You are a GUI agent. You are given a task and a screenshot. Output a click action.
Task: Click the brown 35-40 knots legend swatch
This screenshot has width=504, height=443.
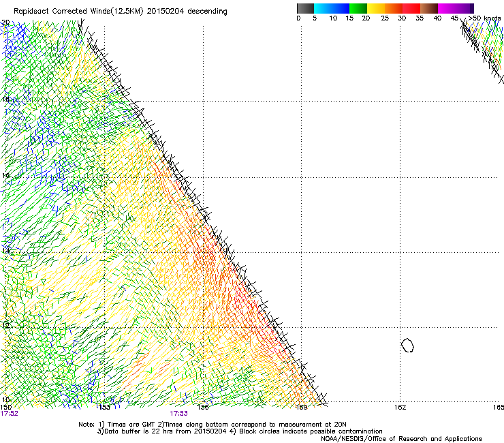(429, 8)
